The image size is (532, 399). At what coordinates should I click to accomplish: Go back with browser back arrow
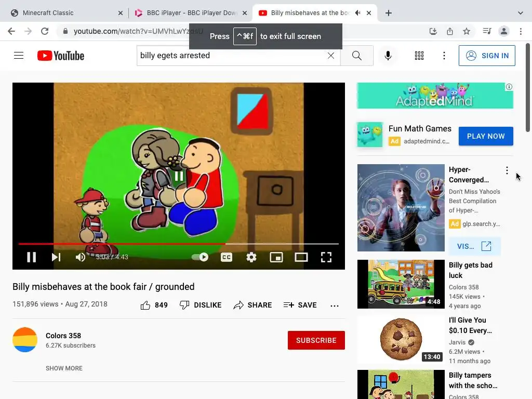click(x=11, y=31)
